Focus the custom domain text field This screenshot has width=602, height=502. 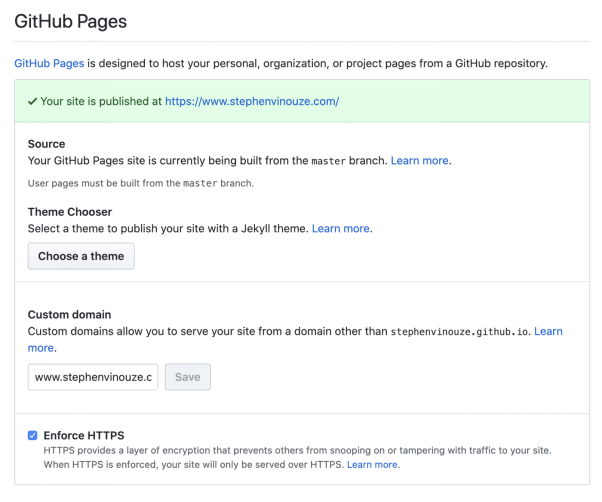pos(93,377)
